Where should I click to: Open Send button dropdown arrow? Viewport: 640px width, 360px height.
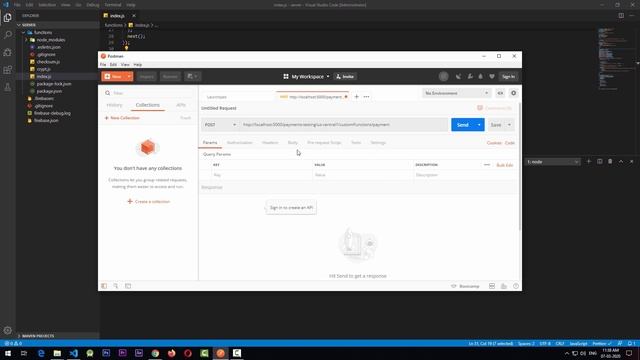coord(479,125)
